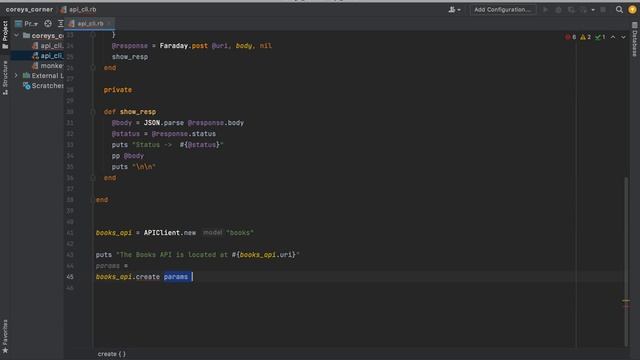Close the api_cli.rb editor tab
This screenshot has width=640, height=360.
coord(109,24)
